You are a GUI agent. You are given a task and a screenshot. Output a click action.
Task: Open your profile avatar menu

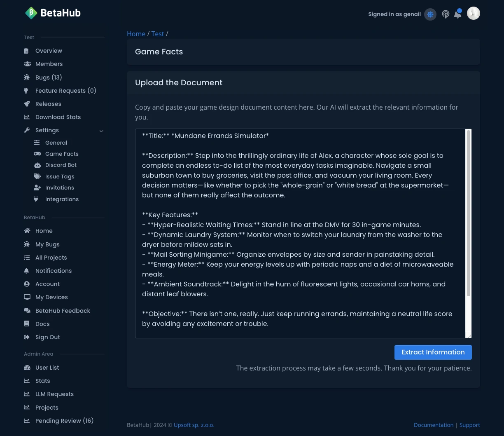[473, 13]
